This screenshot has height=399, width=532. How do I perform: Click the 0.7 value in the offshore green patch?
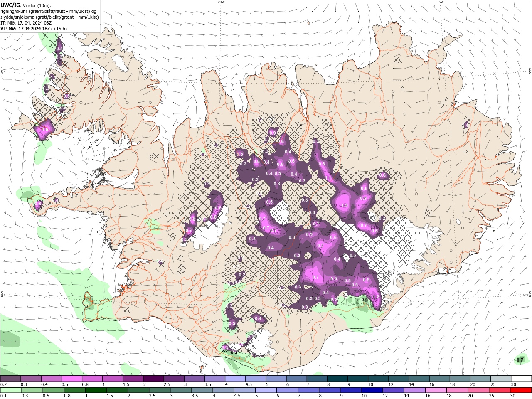pyautogui.click(x=520, y=360)
